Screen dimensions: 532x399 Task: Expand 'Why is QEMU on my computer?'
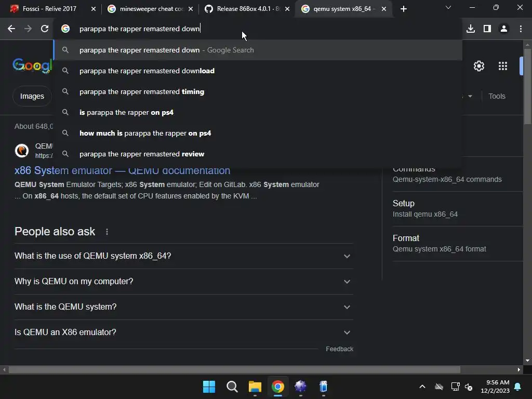tap(183, 282)
